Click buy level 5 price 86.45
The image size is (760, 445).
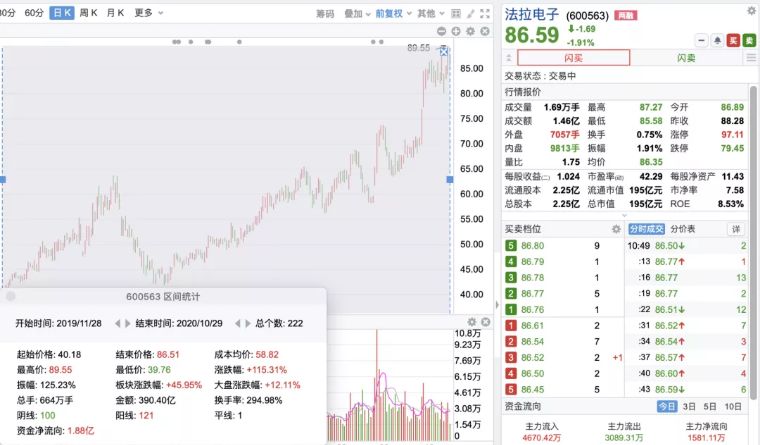click(532, 390)
